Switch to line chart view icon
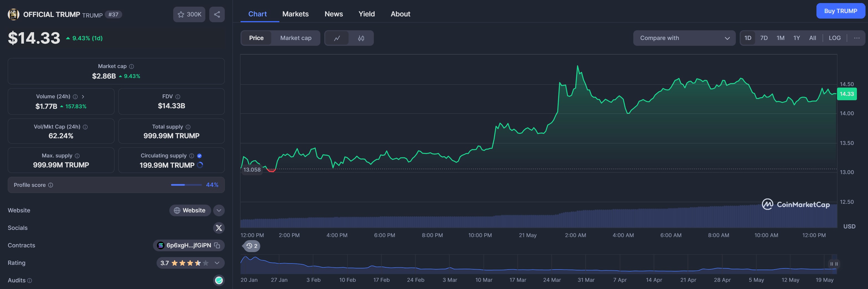Image resolution: width=868 pixels, height=289 pixels. 337,38
